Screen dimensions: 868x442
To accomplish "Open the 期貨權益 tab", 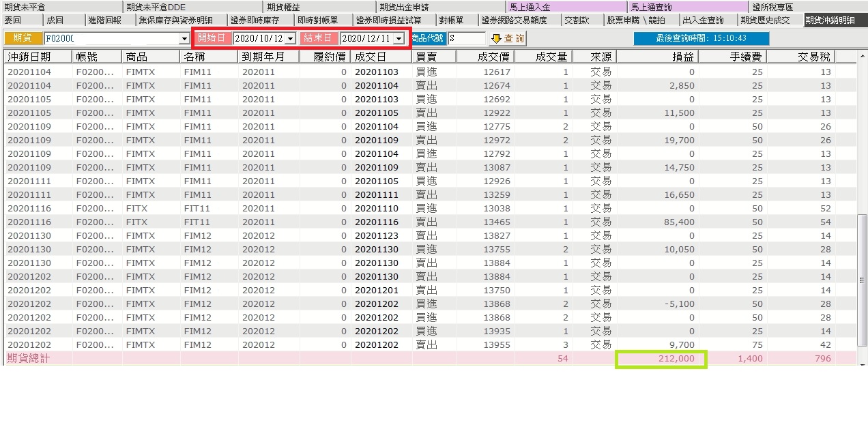I will (x=320, y=7).
